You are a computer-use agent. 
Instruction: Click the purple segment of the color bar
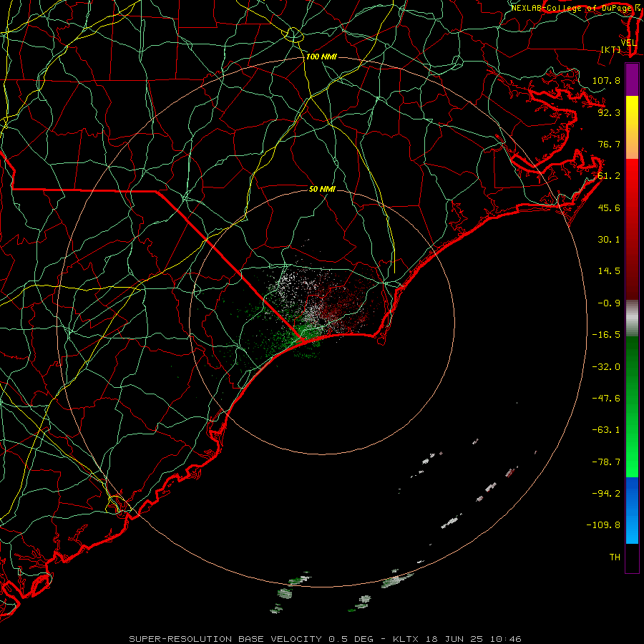pyautogui.click(x=632, y=79)
